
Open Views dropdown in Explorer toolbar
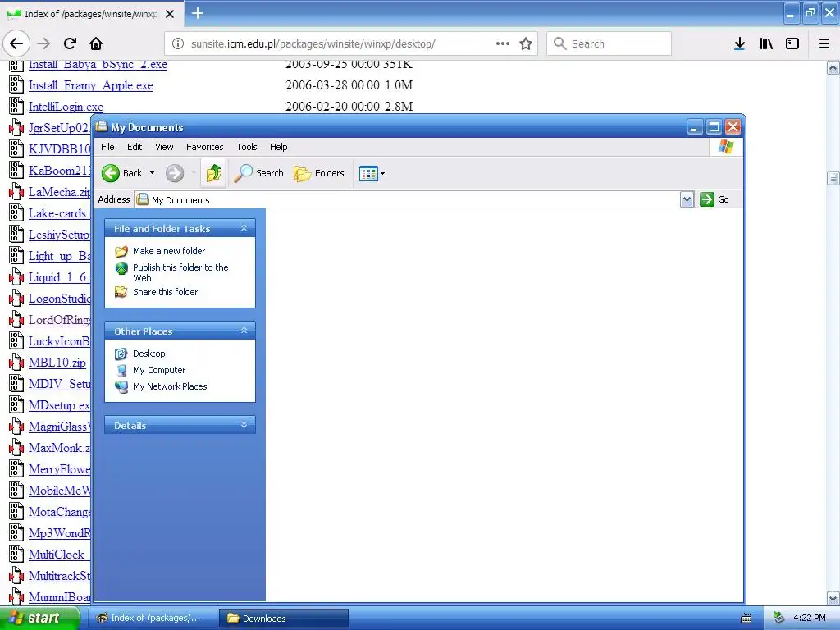(372, 173)
